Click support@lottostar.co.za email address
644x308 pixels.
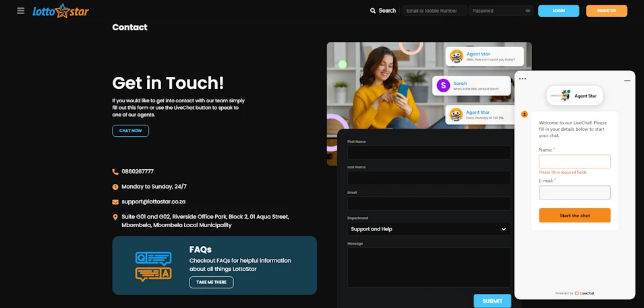tap(154, 202)
